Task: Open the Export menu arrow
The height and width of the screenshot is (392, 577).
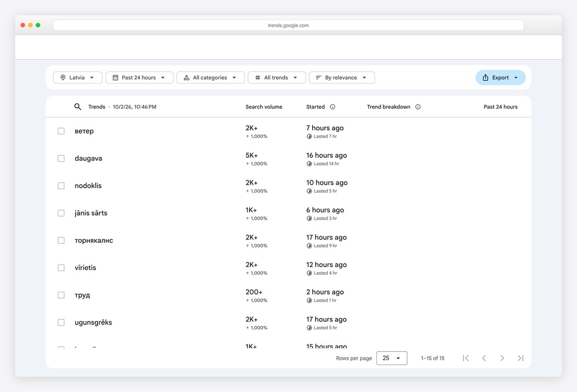Action: tap(516, 77)
